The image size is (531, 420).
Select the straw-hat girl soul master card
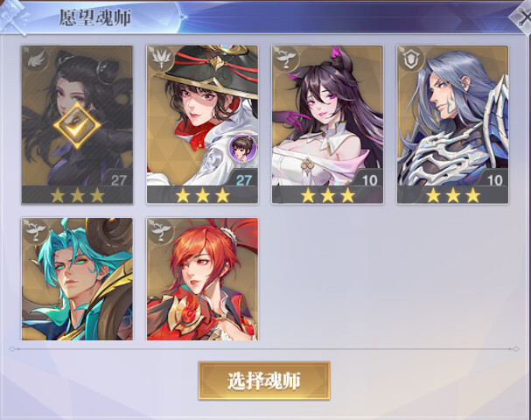point(202,124)
